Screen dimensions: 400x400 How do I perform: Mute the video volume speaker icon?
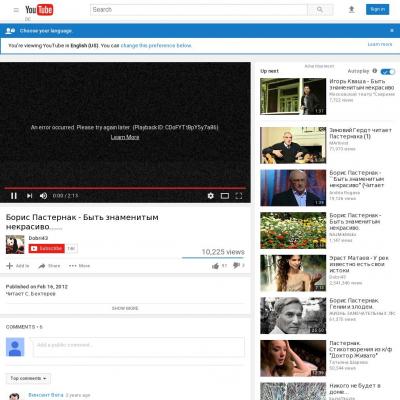[43, 196]
